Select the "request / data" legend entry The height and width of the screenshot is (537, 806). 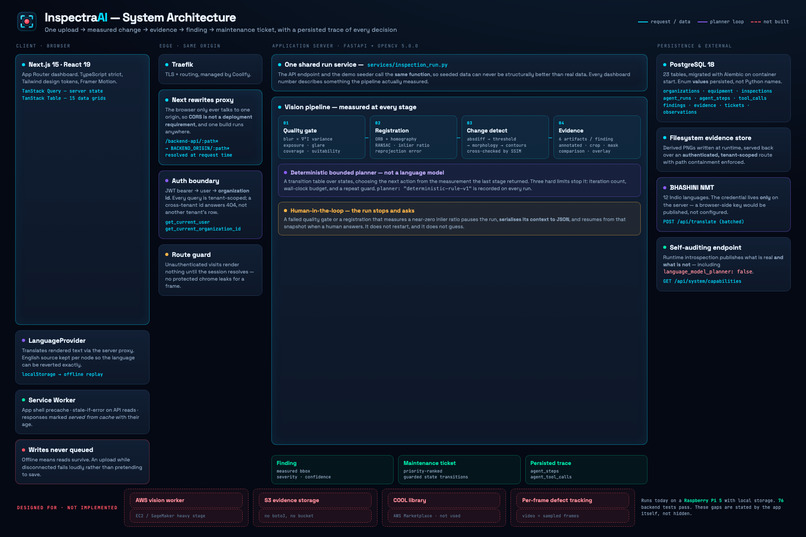pos(664,22)
